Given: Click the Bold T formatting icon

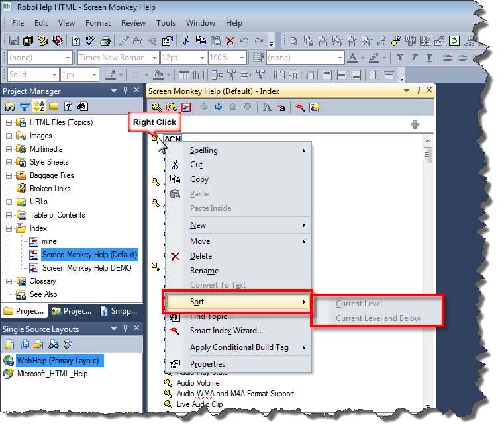Looking at the screenshot, I should click(x=400, y=58).
